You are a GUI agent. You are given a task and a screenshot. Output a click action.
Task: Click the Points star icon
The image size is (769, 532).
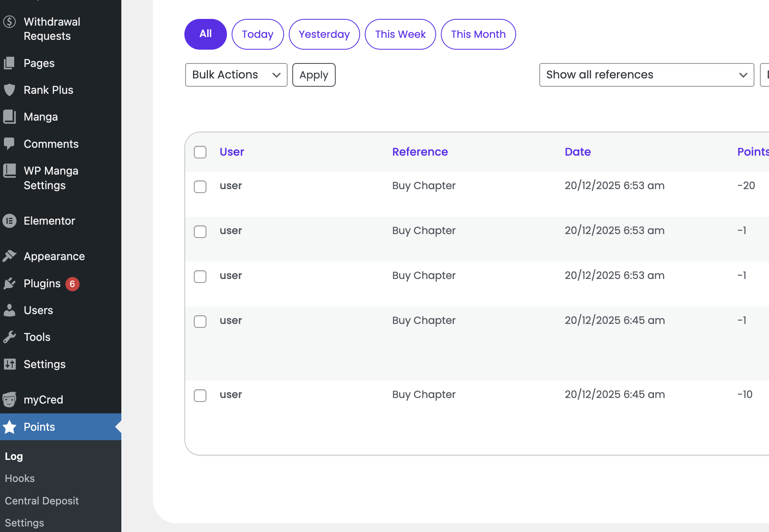[x=9, y=427]
